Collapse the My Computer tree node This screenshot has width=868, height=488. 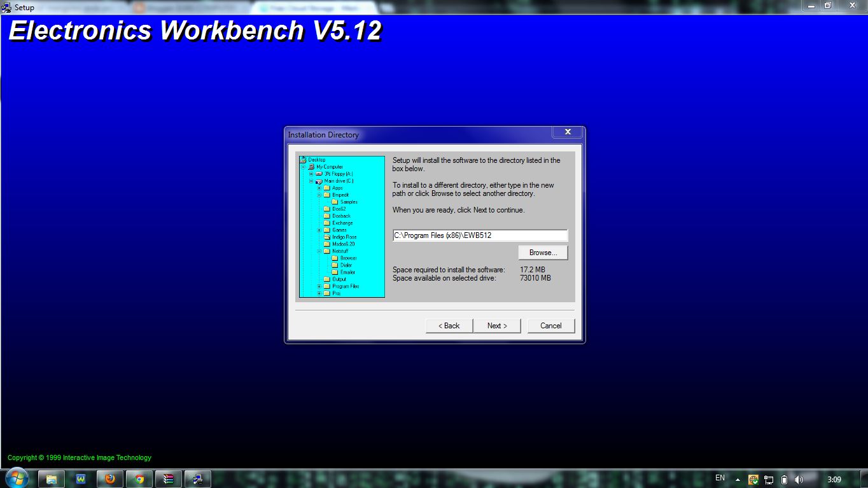[304, 167]
